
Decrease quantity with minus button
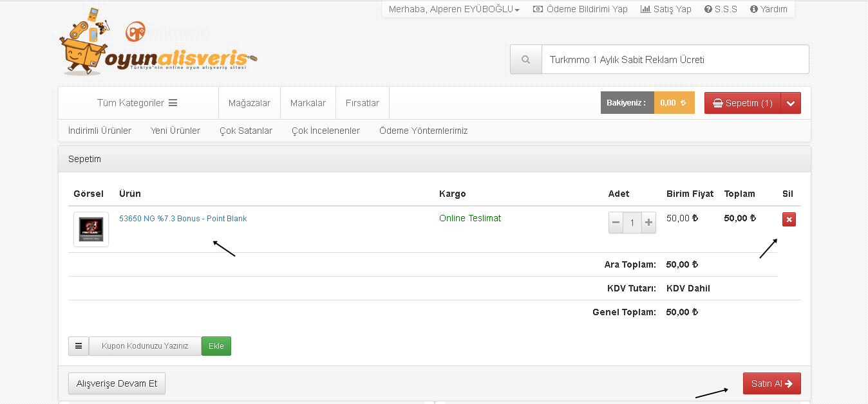click(616, 223)
